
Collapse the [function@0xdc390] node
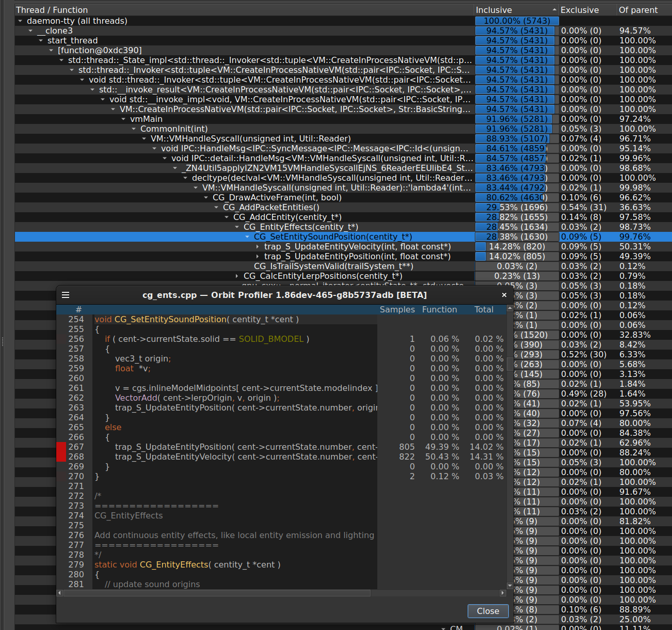[51, 51]
